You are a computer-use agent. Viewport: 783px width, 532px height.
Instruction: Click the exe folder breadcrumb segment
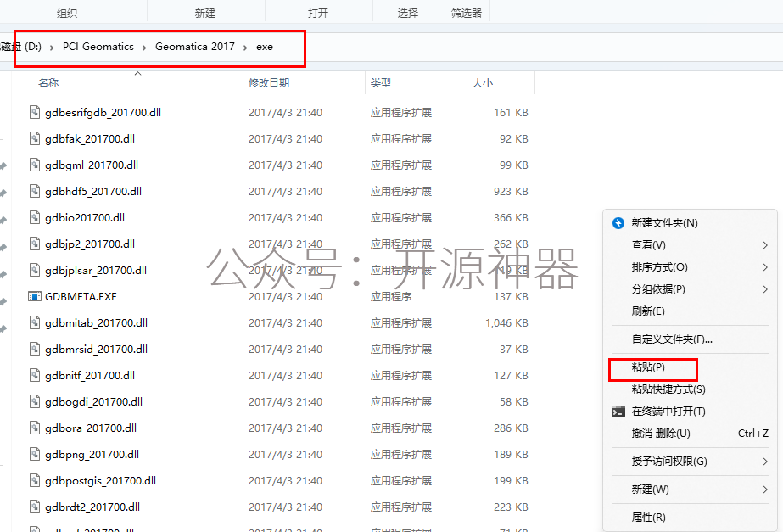(x=265, y=47)
